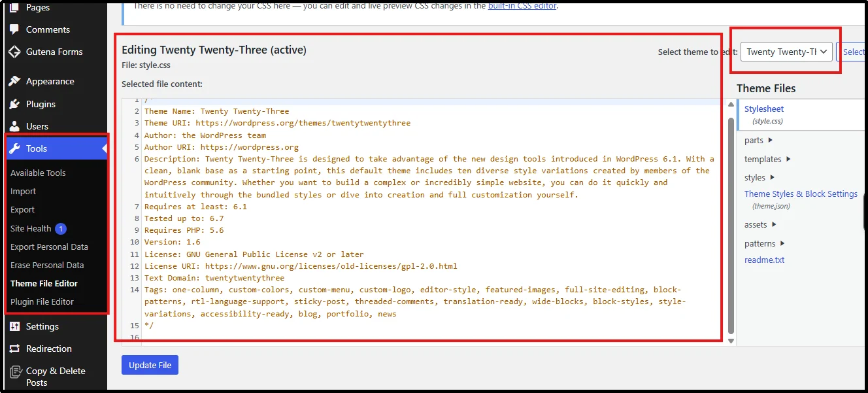Click the Pages menu icon
868x393 pixels.
point(14,7)
